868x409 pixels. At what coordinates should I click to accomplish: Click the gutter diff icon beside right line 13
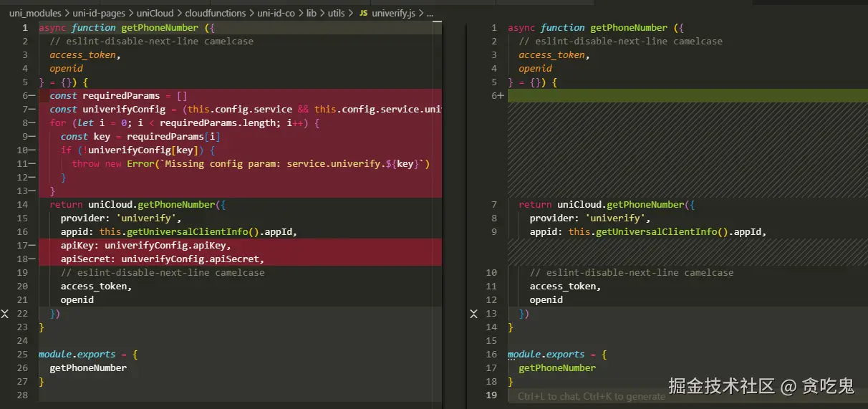[473, 314]
